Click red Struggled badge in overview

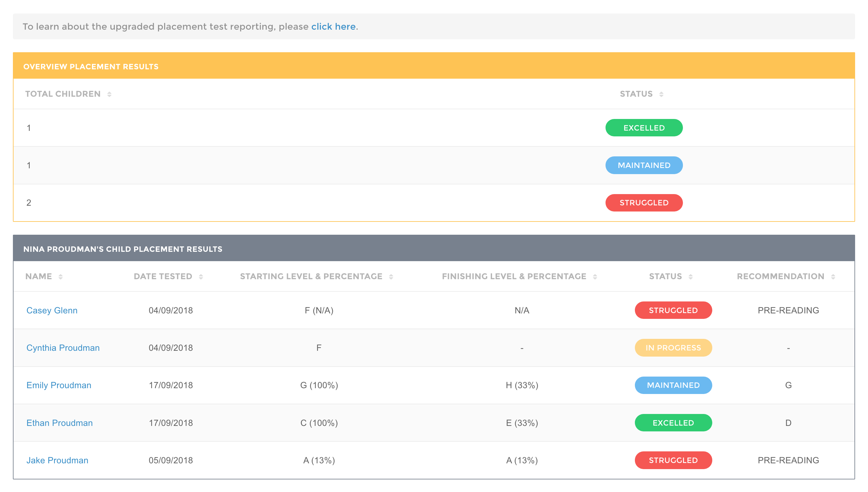[x=644, y=203]
